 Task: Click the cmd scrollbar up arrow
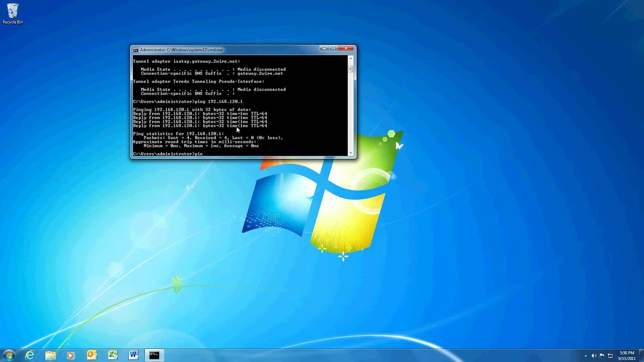pyautogui.click(x=351, y=58)
